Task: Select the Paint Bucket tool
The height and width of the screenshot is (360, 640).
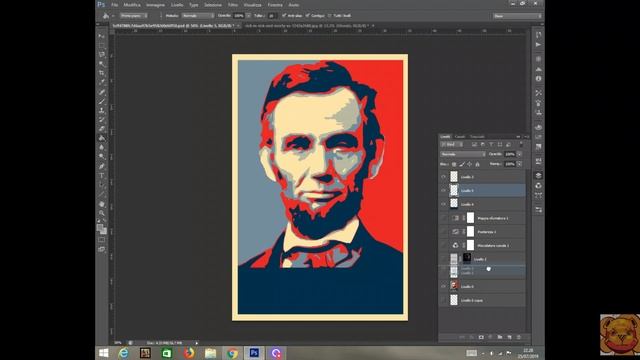Action: click(101, 138)
